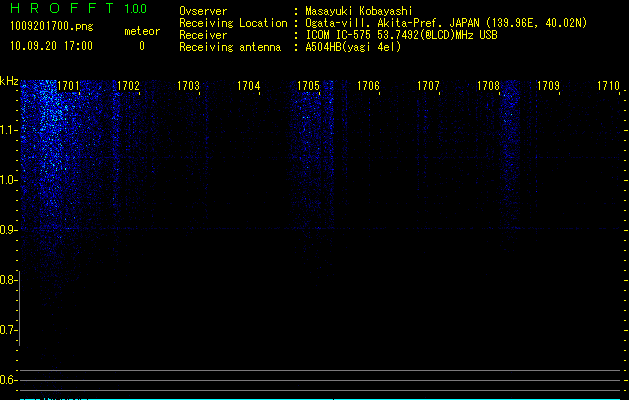
Task: Click the 0.9 kHz axis label
Action: coord(8,230)
